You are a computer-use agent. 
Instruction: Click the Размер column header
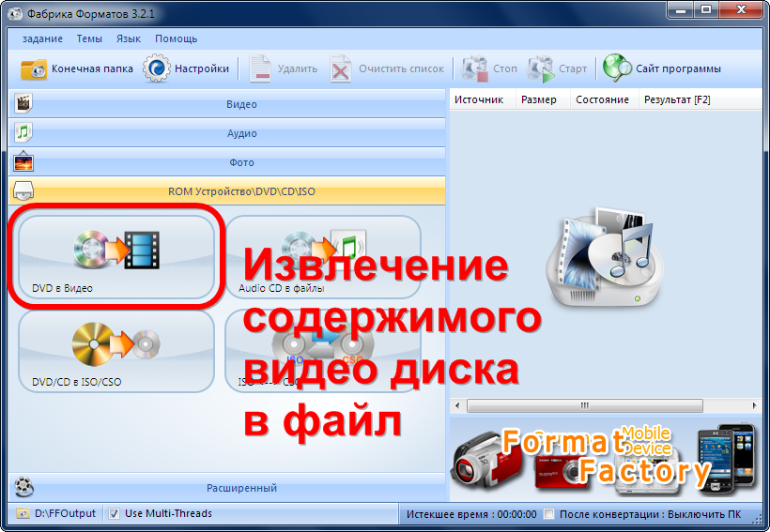(542, 99)
